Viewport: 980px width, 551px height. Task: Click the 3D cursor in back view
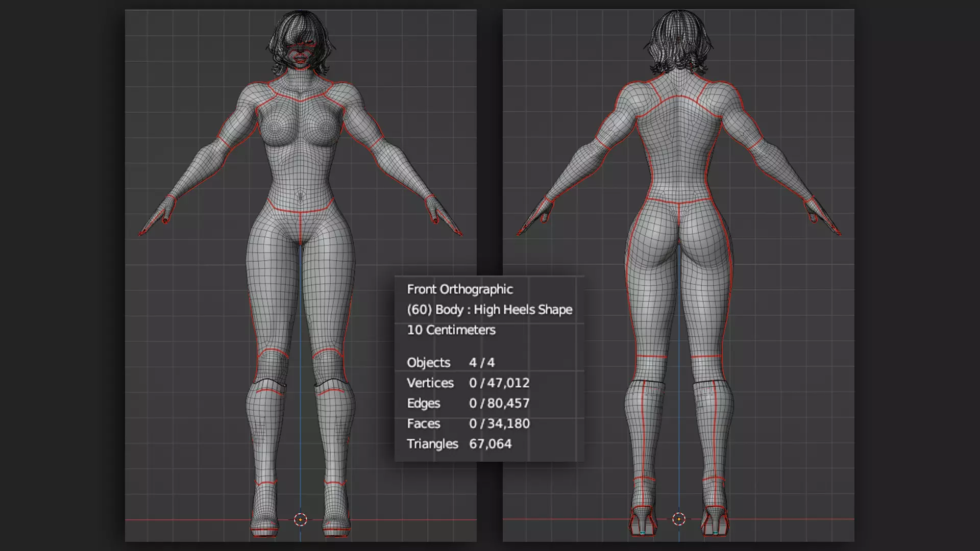coord(678,519)
